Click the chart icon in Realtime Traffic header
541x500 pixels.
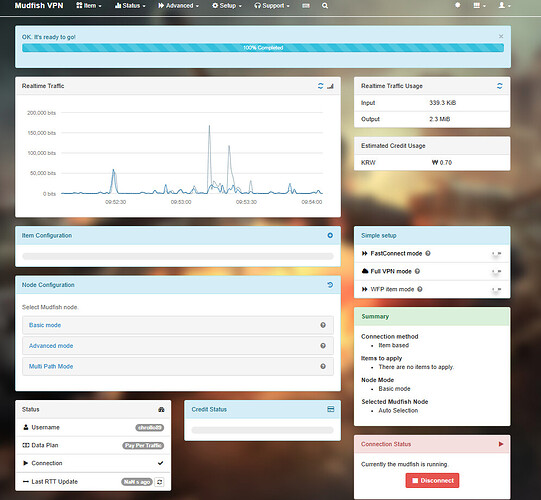click(x=331, y=86)
